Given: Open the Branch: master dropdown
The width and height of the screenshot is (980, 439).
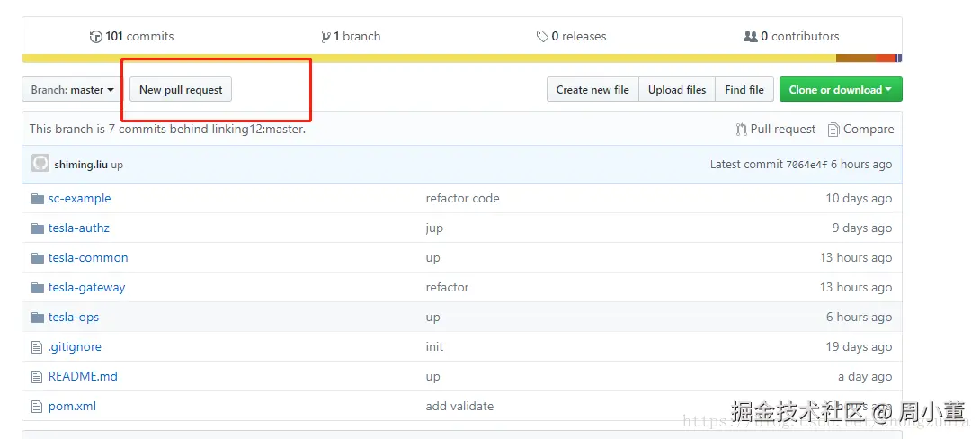Looking at the screenshot, I should [x=73, y=89].
